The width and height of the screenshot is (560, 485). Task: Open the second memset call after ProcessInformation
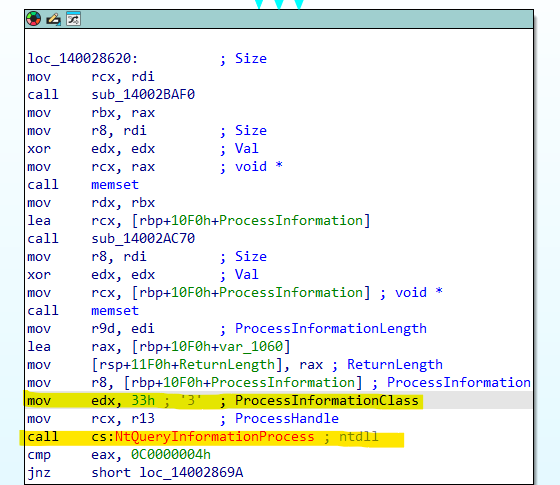tap(115, 311)
